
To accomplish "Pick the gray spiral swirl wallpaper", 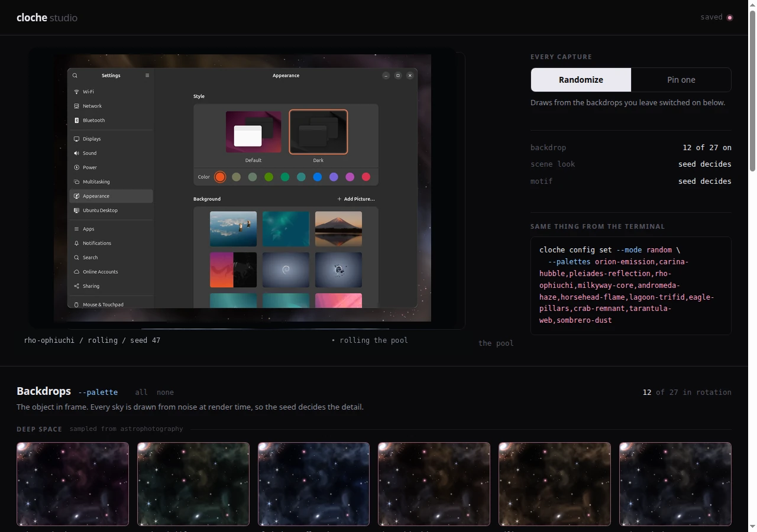I will click(286, 270).
